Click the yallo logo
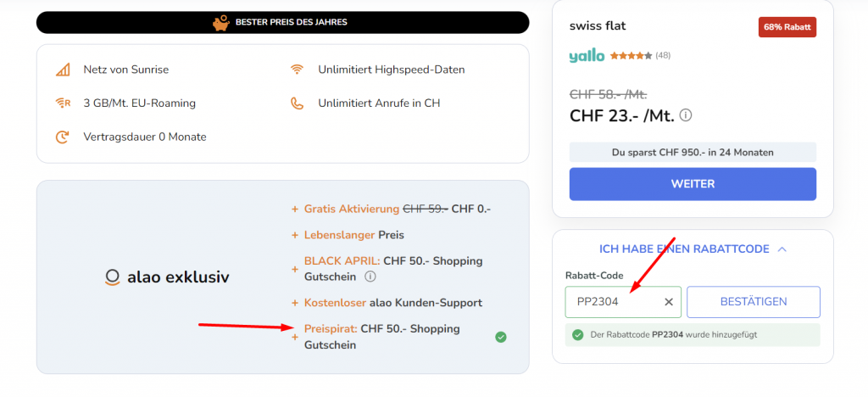This screenshot has height=397, width=868. pos(587,56)
